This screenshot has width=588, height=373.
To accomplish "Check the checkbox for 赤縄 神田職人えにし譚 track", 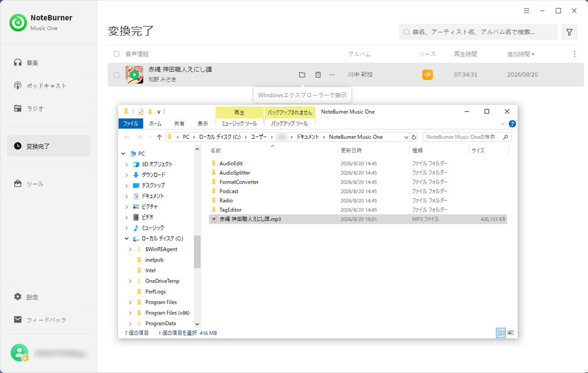I will click(x=116, y=75).
